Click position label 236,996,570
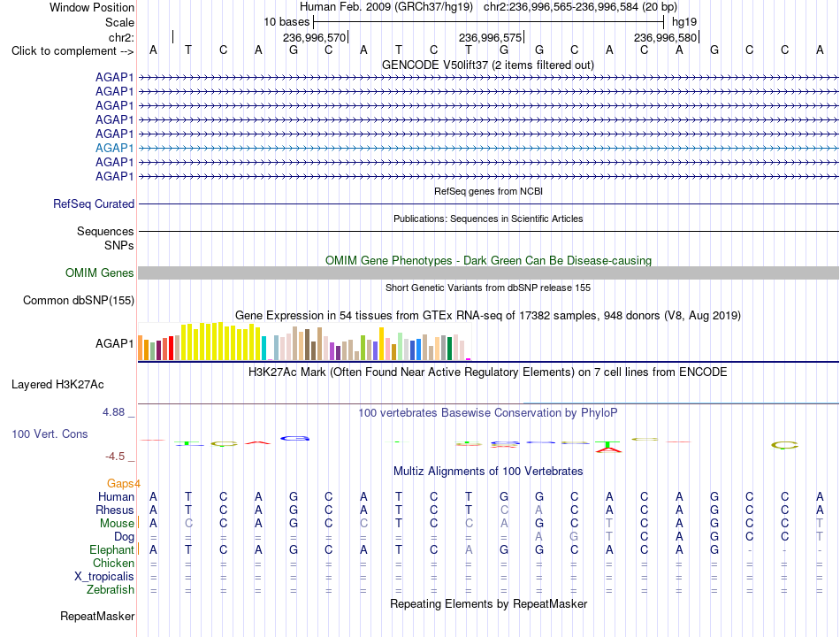 (314, 37)
